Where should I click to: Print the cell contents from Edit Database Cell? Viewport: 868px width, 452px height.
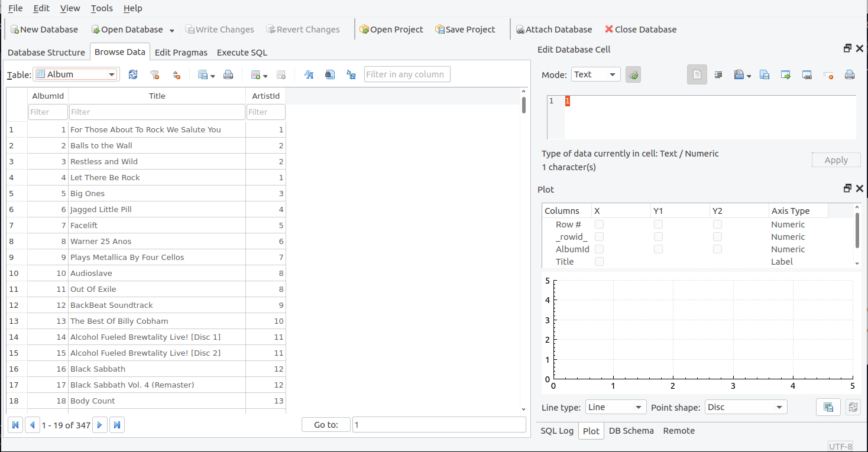[x=850, y=74]
